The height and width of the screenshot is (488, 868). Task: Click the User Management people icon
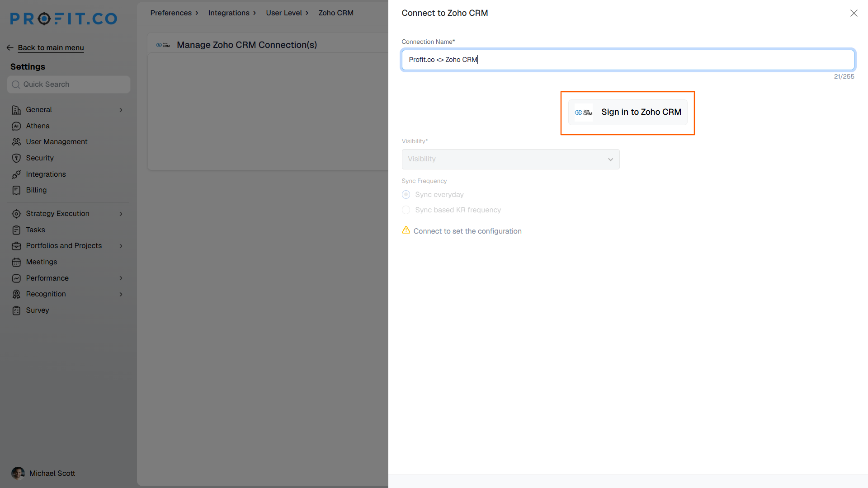16,142
